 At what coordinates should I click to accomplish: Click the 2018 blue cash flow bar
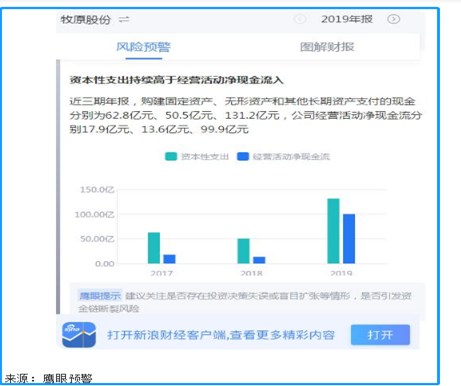coord(259,260)
